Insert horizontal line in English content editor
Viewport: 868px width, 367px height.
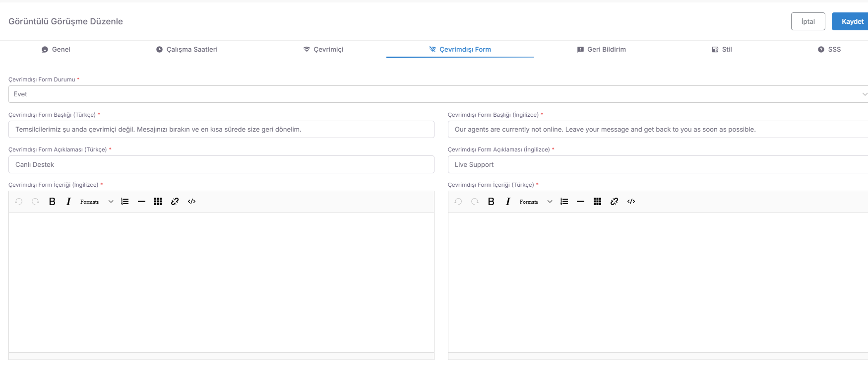(141, 202)
